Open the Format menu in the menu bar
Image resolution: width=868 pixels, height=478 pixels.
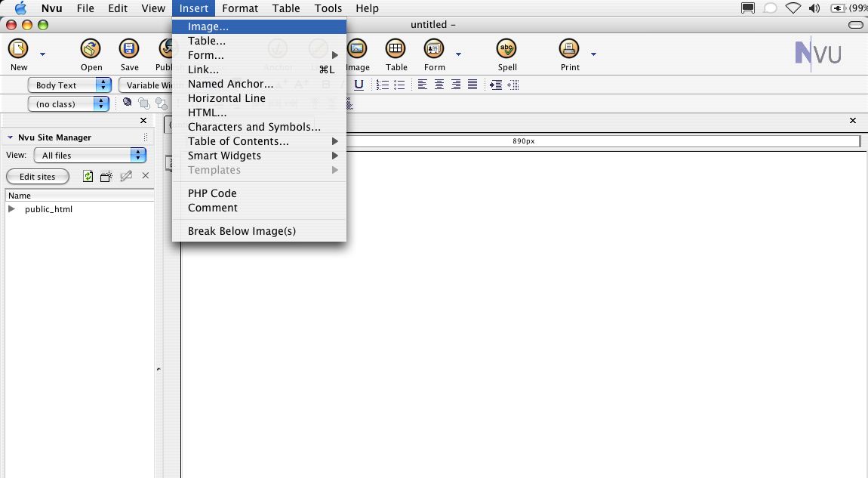[x=240, y=8]
